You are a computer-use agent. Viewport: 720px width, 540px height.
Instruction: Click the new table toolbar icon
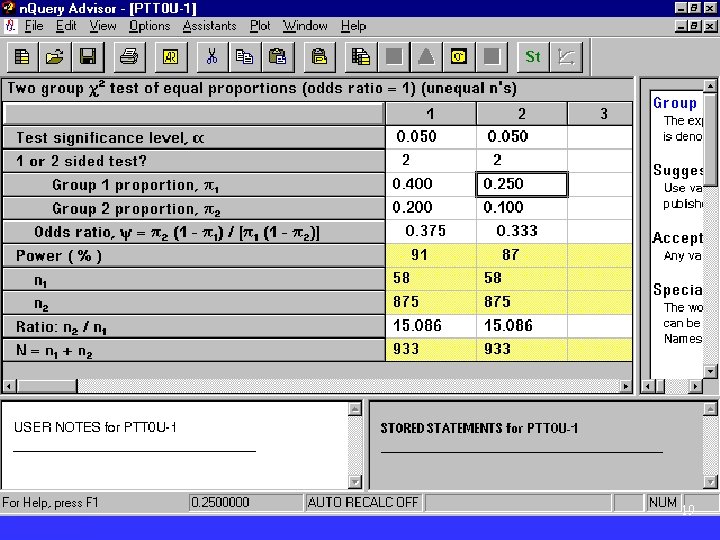click(22, 57)
